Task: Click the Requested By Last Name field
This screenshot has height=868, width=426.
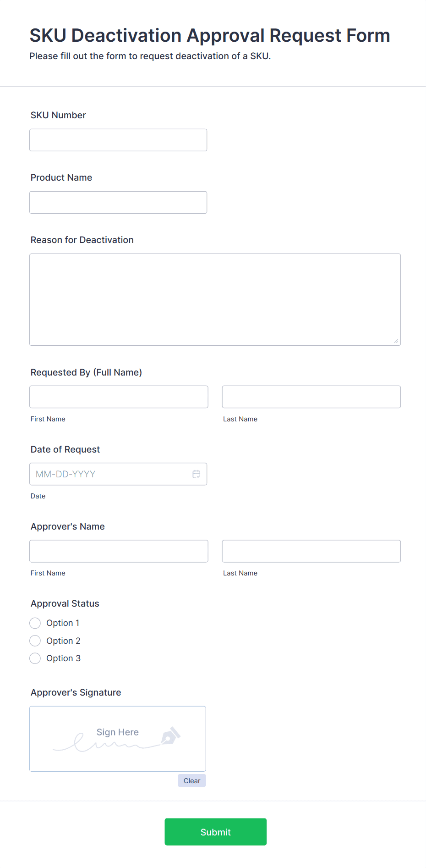Action: [x=311, y=396]
